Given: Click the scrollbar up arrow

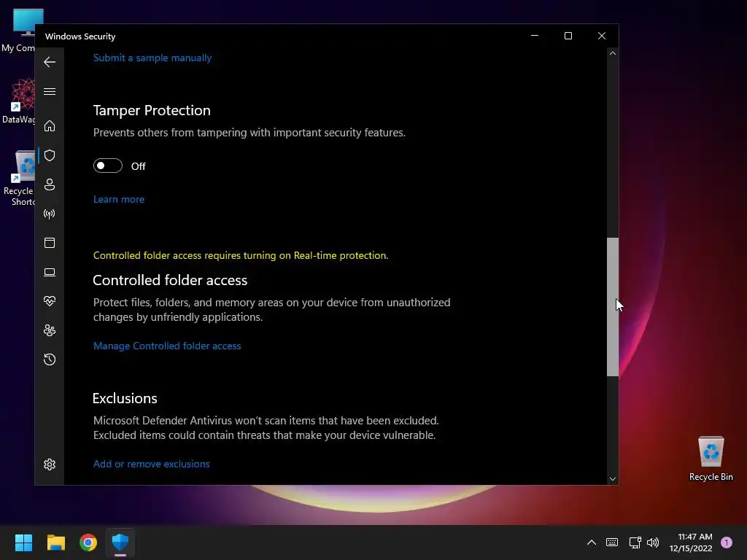Looking at the screenshot, I should [613, 53].
